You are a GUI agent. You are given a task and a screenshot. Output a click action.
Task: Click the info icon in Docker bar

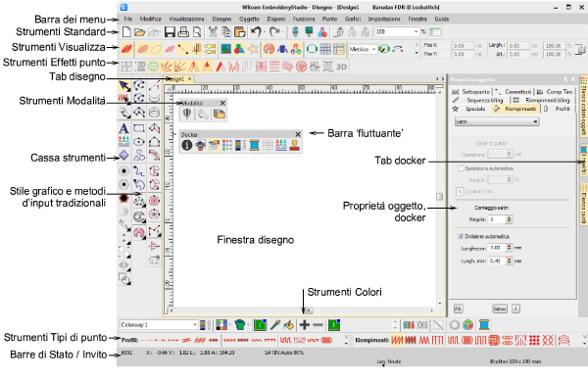coord(187,145)
